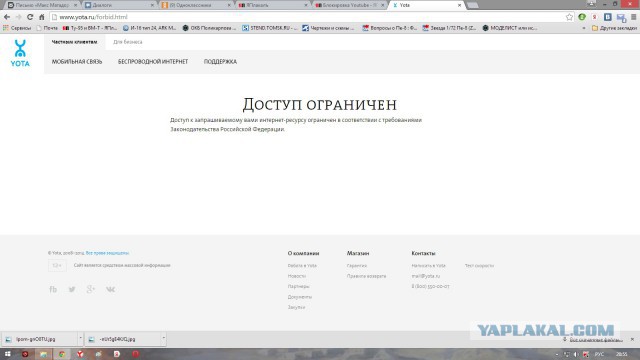
Task: Open МОДЕЛИСТ bookmark
Action: [x=509, y=28]
